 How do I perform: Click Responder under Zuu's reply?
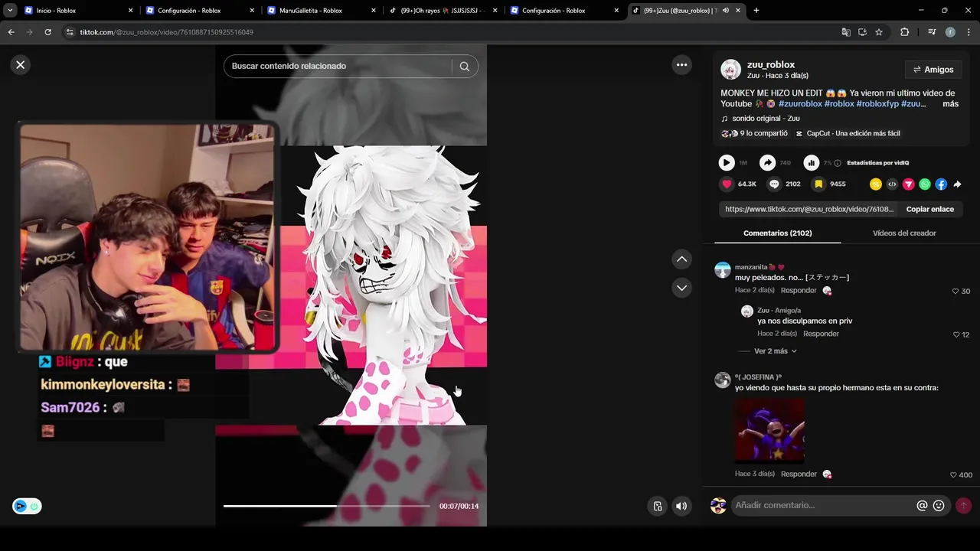click(821, 334)
